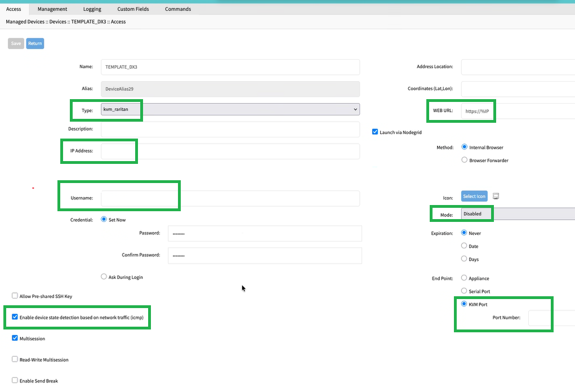Choose Ask During Login credential option
The image size is (575, 392).
[x=104, y=277]
